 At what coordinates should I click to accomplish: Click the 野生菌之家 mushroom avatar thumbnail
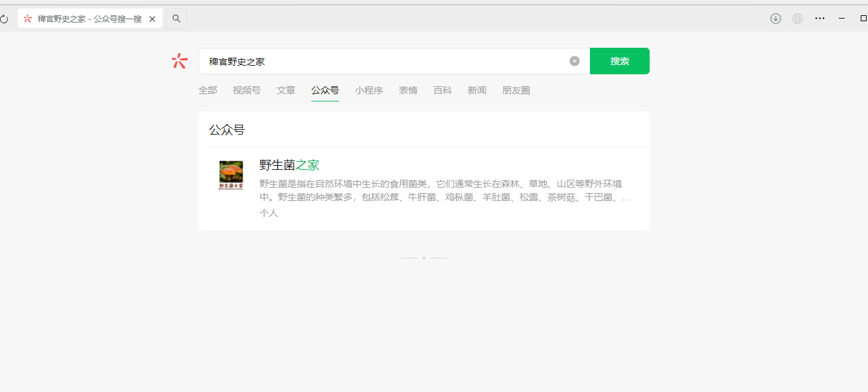coord(231,175)
